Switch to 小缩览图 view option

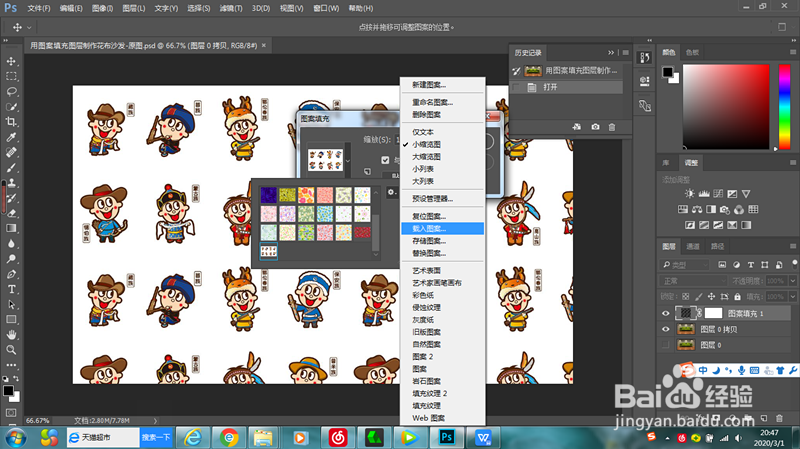click(x=426, y=144)
